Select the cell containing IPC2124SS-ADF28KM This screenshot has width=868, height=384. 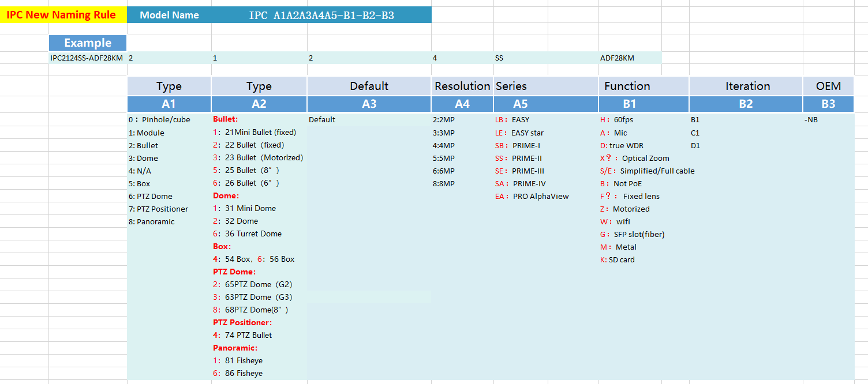tap(87, 58)
